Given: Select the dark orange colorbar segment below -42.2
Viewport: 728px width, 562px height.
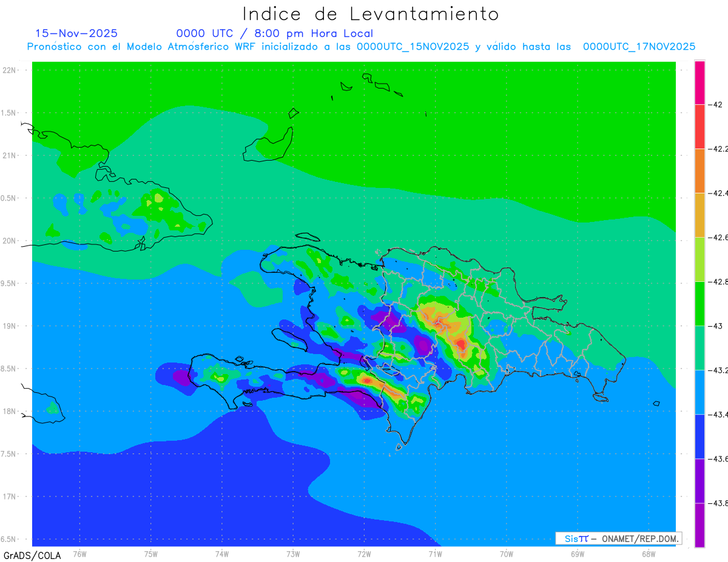Looking at the screenshot, I should pos(699,170).
